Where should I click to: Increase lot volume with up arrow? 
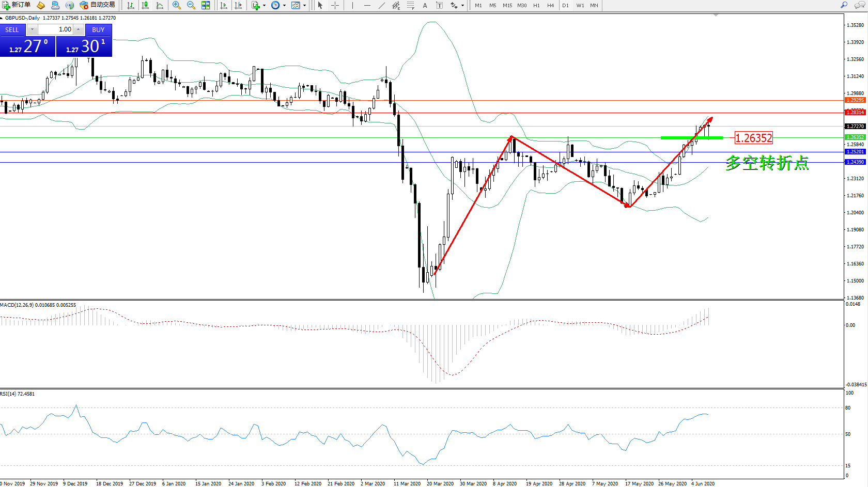78,29
